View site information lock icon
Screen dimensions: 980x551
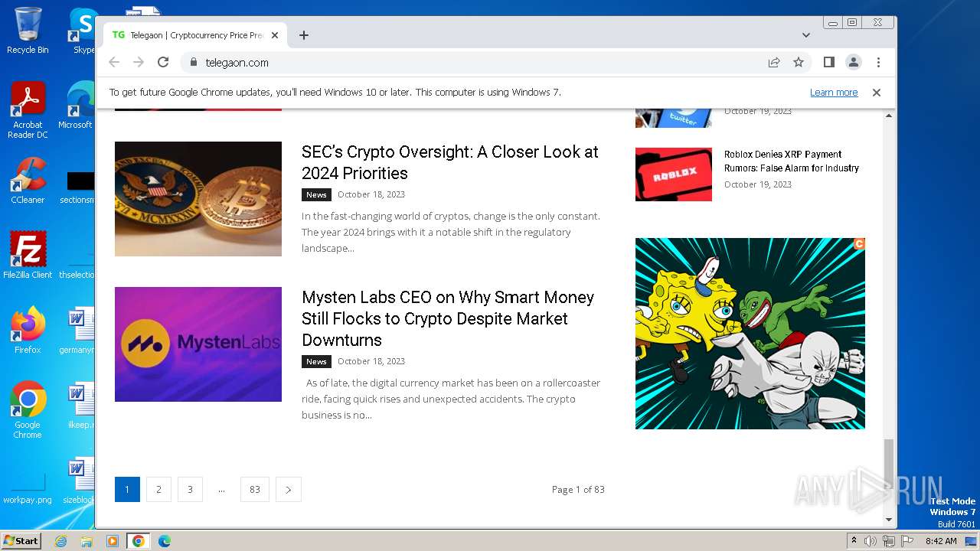(193, 62)
